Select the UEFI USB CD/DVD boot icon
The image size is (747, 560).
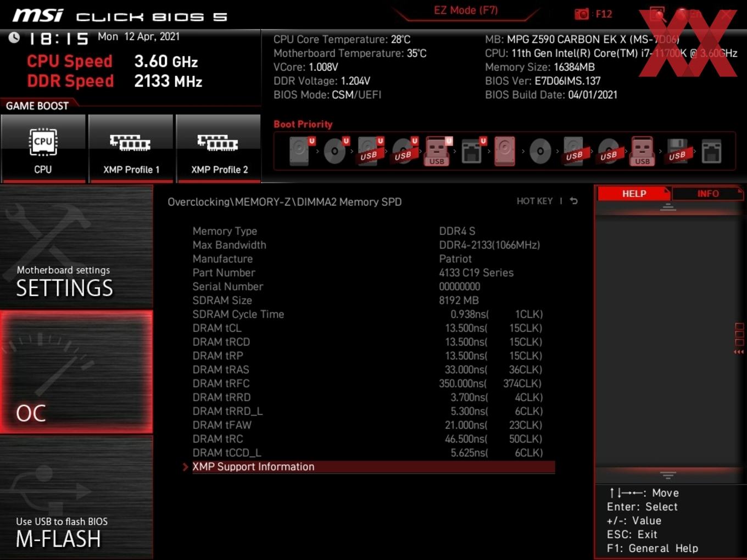point(404,151)
